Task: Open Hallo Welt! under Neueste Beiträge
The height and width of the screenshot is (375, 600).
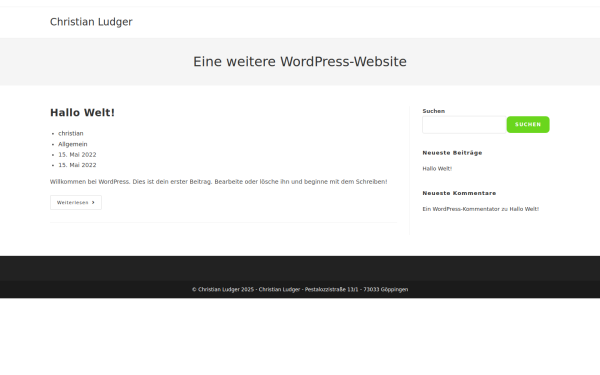Action: point(437,168)
